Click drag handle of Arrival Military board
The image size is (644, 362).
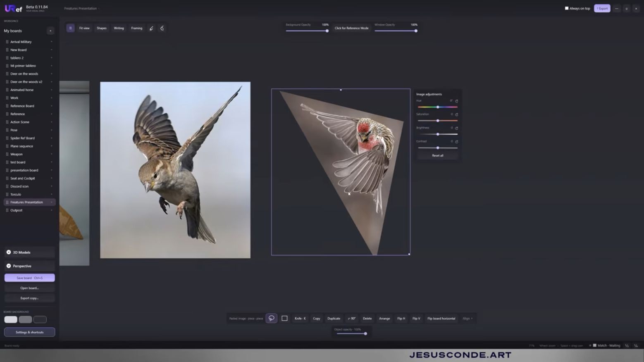pos(7,42)
